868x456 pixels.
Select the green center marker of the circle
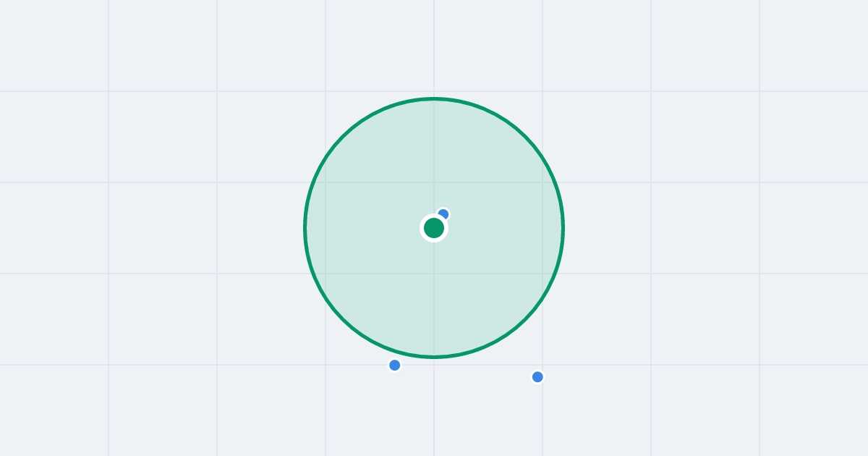click(x=434, y=228)
